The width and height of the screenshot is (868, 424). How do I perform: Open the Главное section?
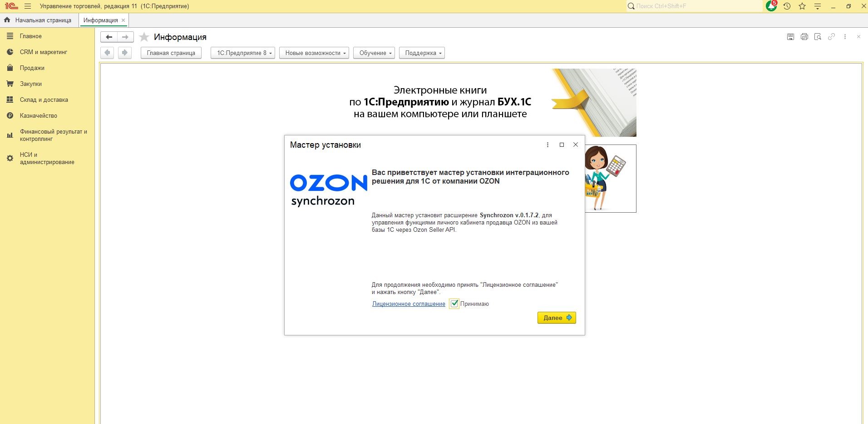(x=31, y=36)
